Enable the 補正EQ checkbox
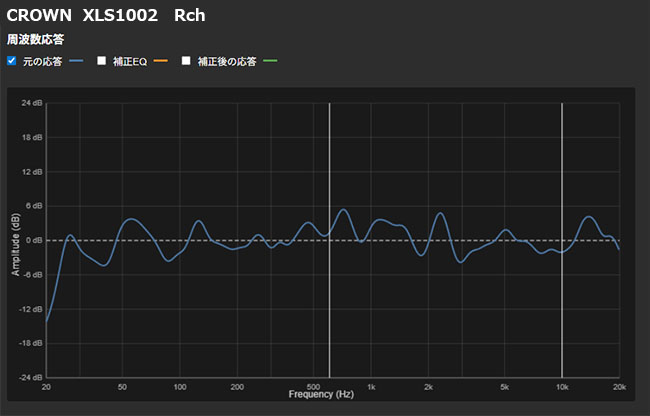 click(x=101, y=61)
